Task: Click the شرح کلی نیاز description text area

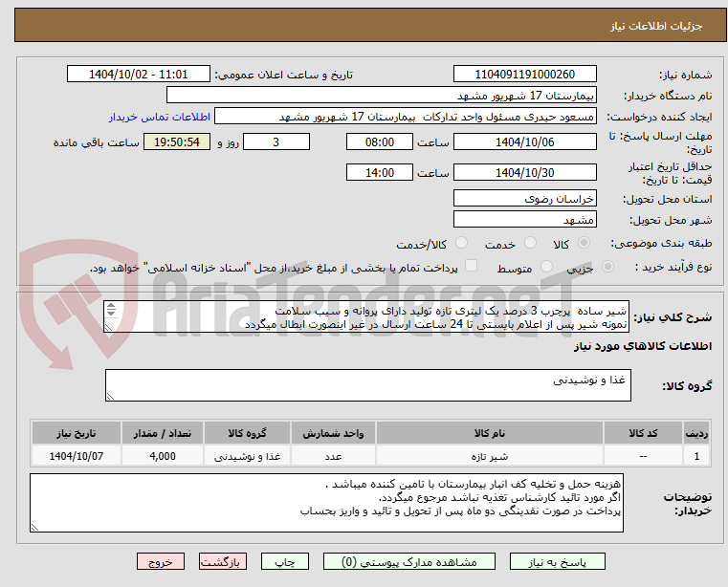Action: click(x=366, y=317)
